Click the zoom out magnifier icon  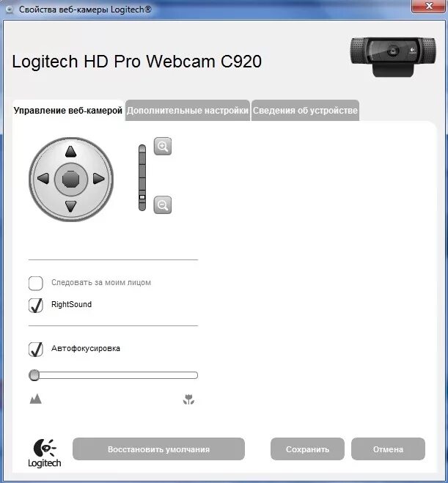click(x=163, y=204)
